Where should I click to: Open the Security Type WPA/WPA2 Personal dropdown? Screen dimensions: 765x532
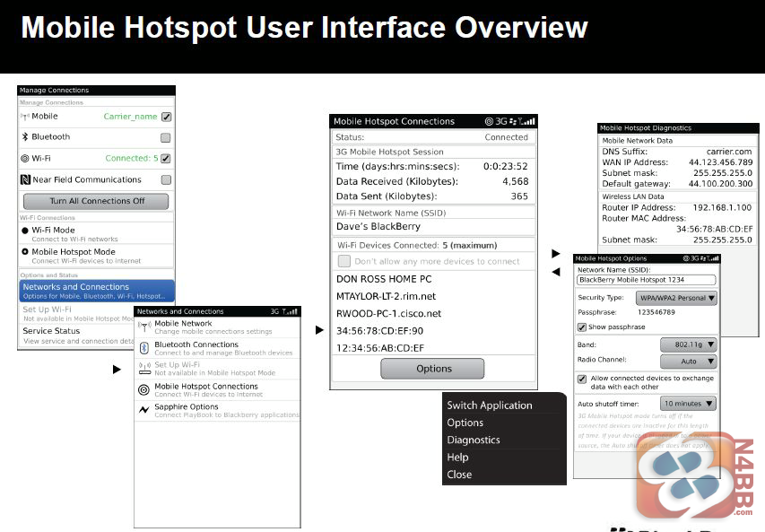click(676, 298)
